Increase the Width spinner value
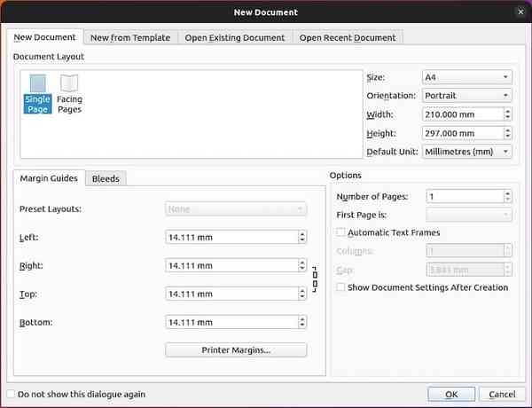This screenshot has width=532, height=408. pos(506,111)
